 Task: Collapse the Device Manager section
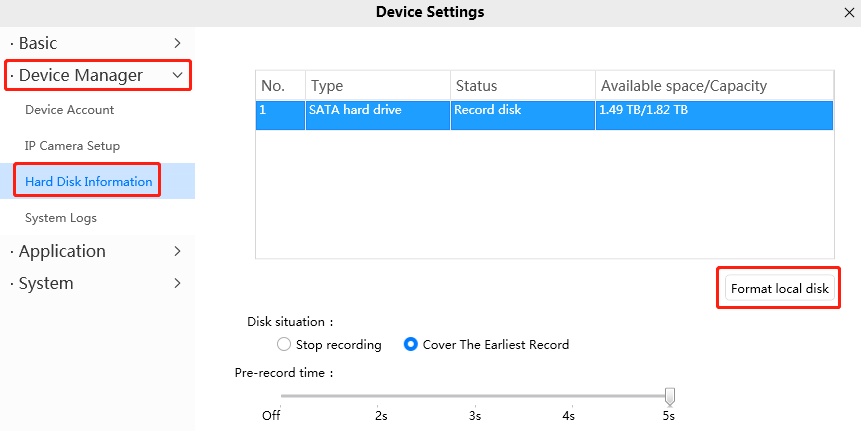[177, 75]
